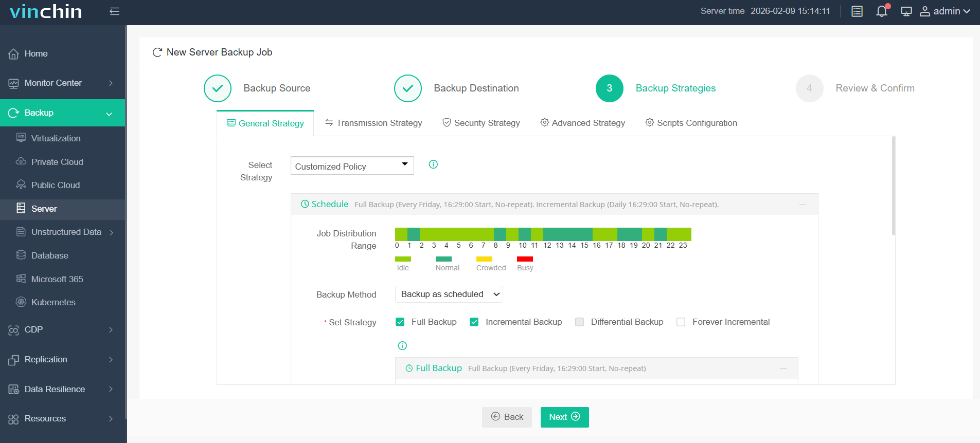This screenshot has width=980, height=443.
Task: Uncheck the Full Backup checkbox
Action: pos(400,322)
